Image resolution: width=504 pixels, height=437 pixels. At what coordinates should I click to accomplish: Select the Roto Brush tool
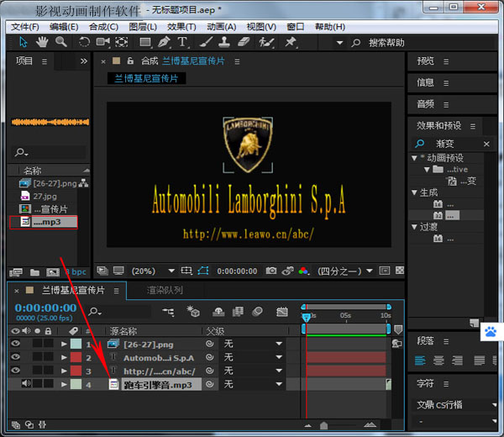tap(266, 42)
